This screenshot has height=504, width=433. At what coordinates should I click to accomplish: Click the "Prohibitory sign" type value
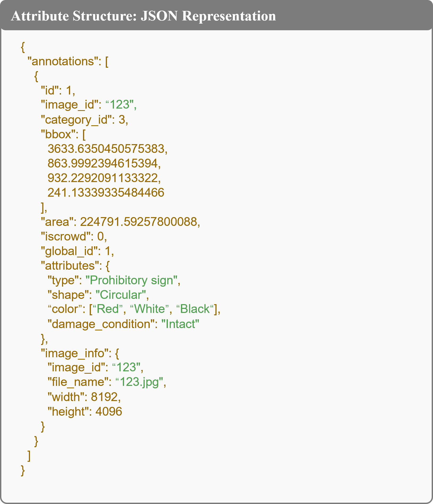[x=131, y=281]
